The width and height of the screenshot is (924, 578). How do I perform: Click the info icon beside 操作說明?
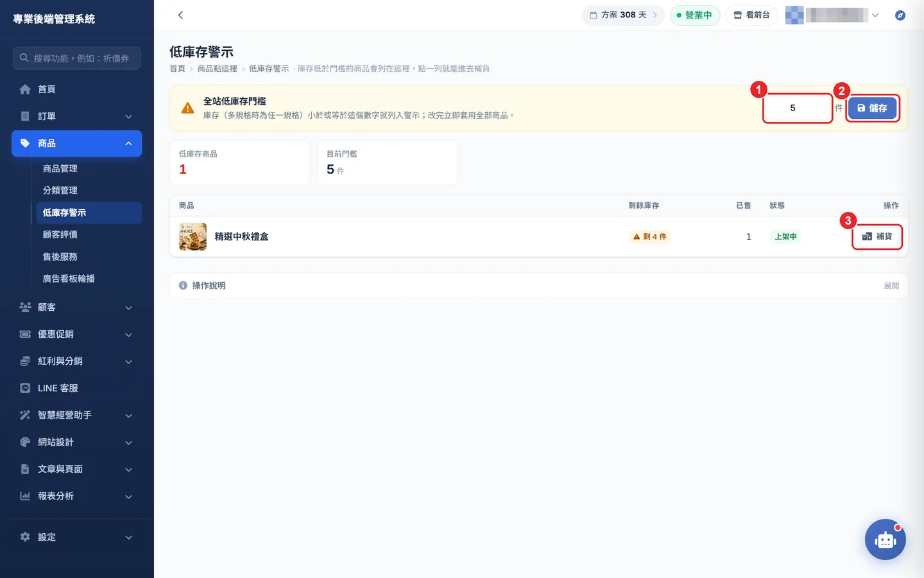(x=183, y=285)
